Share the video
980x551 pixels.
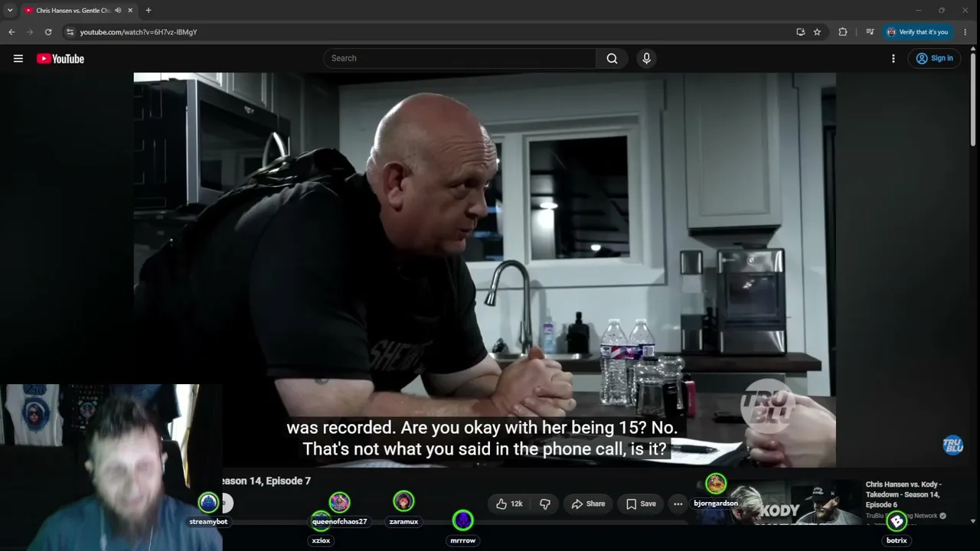(588, 504)
